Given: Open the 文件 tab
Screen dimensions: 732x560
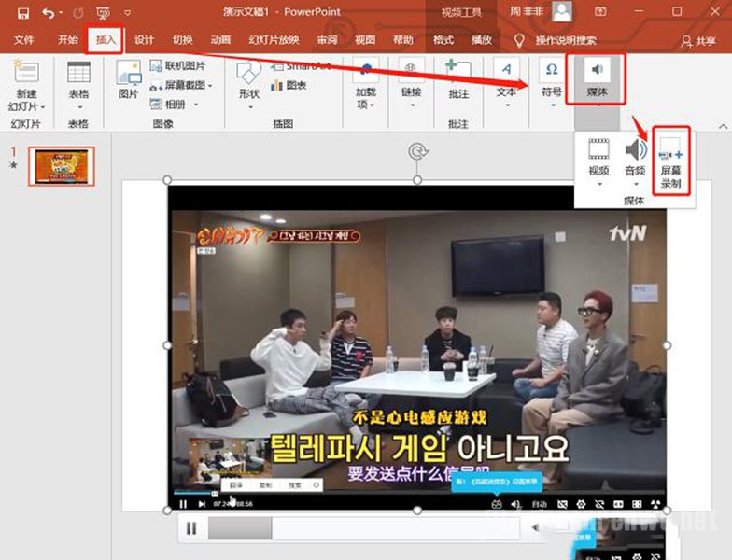Looking at the screenshot, I should (x=24, y=40).
